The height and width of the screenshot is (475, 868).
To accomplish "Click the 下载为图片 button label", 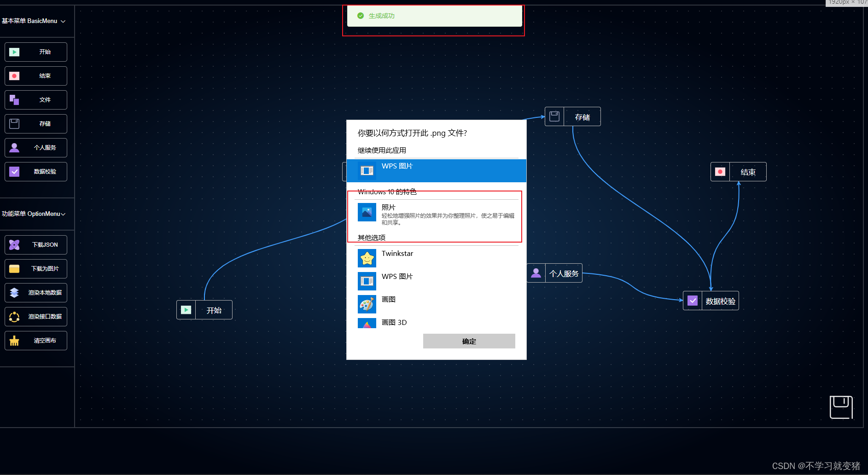I will coord(45,269).
